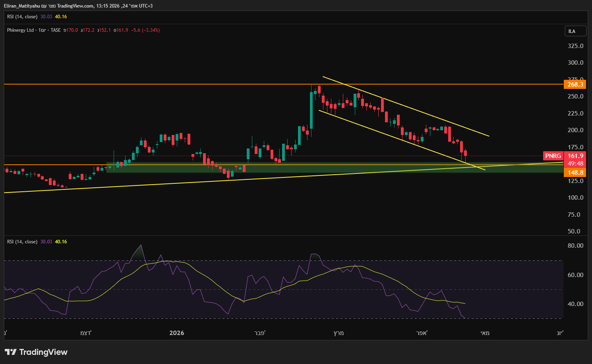The image size is (592, 364).
Task: Click the מרץ month label on time axis
Action: pos(339,333)
